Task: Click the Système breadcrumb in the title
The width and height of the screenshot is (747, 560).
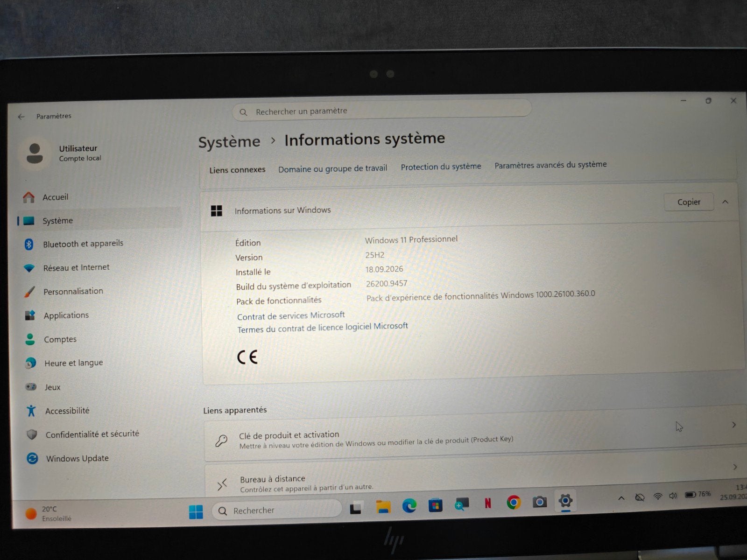Action: pyautogui.click(x=229, y=142)
